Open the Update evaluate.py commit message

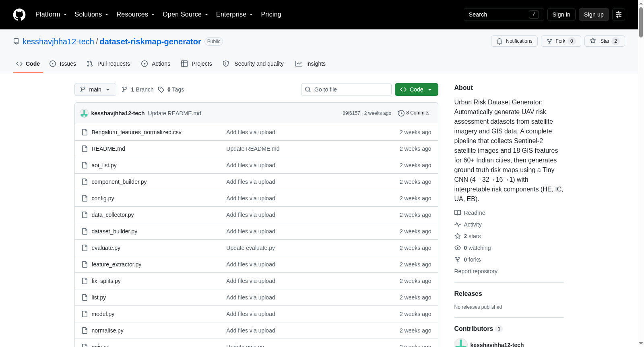(250, 248)
